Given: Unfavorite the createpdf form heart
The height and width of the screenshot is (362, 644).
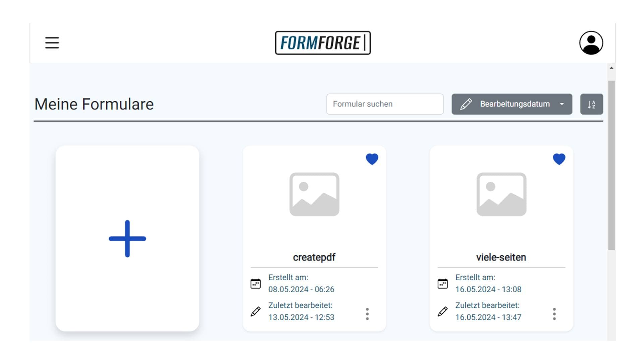Looking at the screenshot, I should pyautogui.click(x=372, y=159).
